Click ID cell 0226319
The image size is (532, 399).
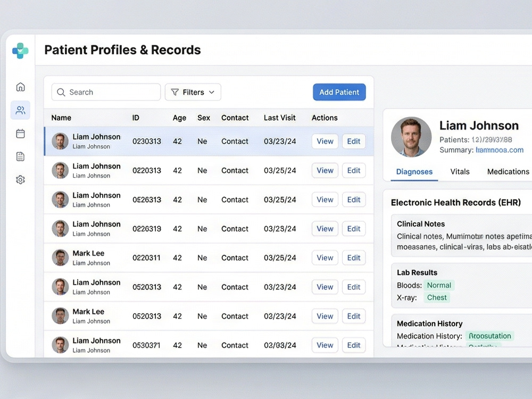[x=147, y=229]
